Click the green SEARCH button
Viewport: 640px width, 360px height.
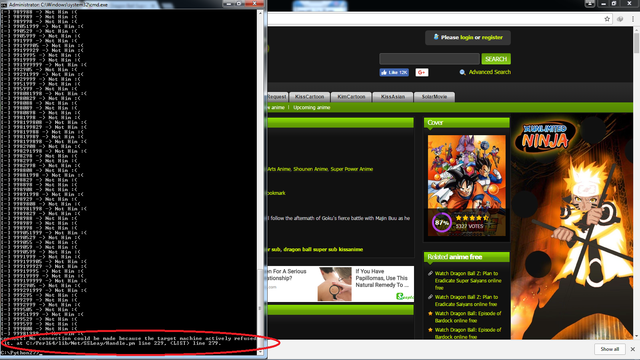(x=496, y=59)
